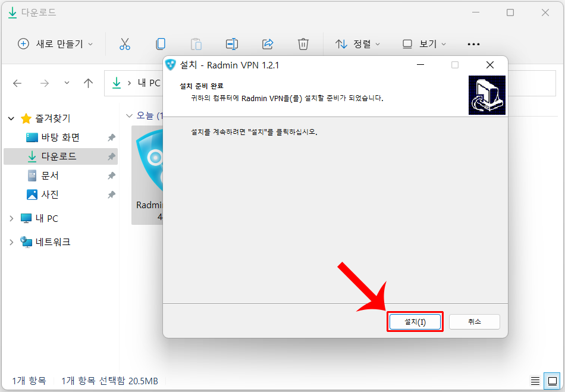Open the recent locations chevron dropdown
Image resolution: width=565 pixels, height=392 pixels.
pos(67,83)
